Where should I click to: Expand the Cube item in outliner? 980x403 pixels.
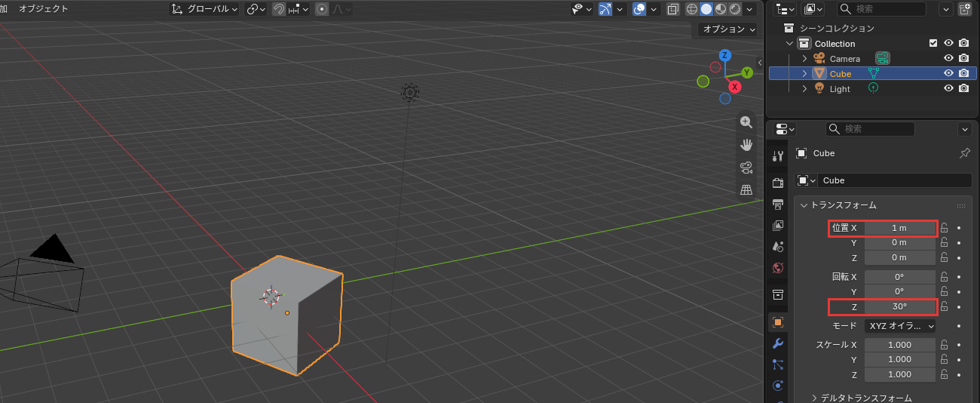point(804,74)
